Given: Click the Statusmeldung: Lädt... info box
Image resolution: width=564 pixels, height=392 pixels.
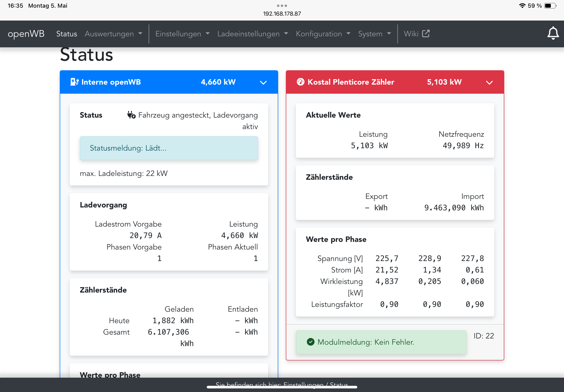Looking at the screenshot, I should click(x=169, y=148).
